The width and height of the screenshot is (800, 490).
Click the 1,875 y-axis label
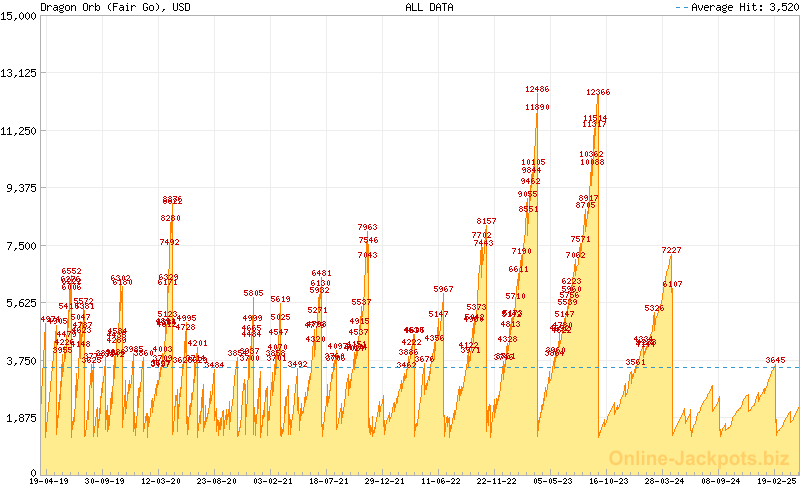[x=19, y=418]
